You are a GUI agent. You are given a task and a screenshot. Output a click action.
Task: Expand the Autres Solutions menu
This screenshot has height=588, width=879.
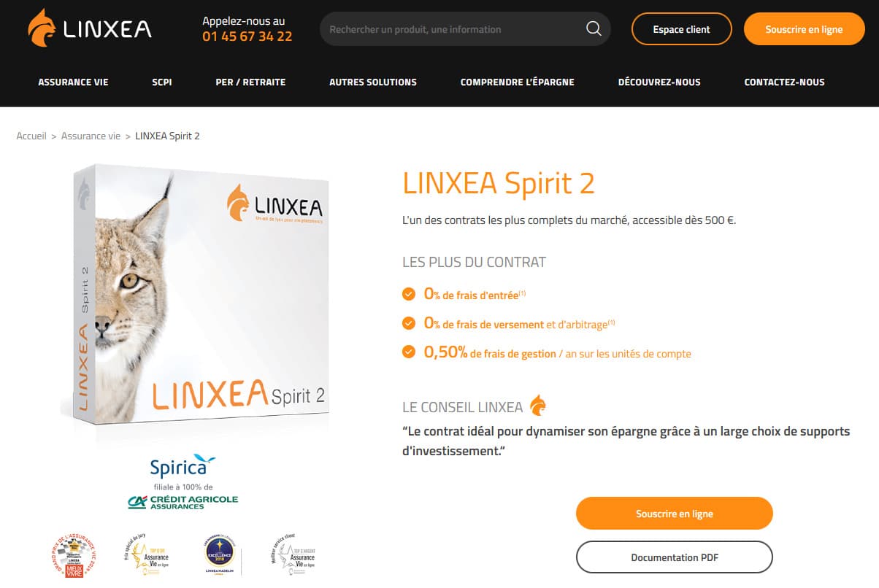pyautogui.click(x=373, y=82)
